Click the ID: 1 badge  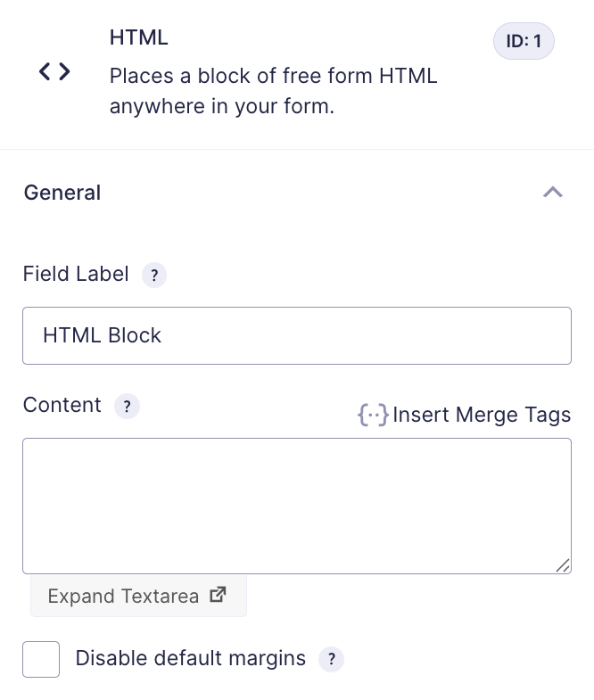(x=524, y=41)
